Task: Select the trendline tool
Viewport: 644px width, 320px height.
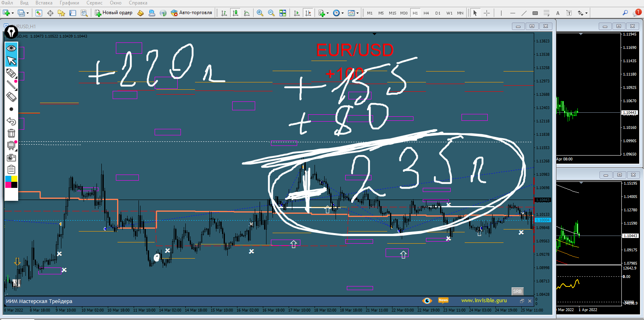Action: coord(524,13)
